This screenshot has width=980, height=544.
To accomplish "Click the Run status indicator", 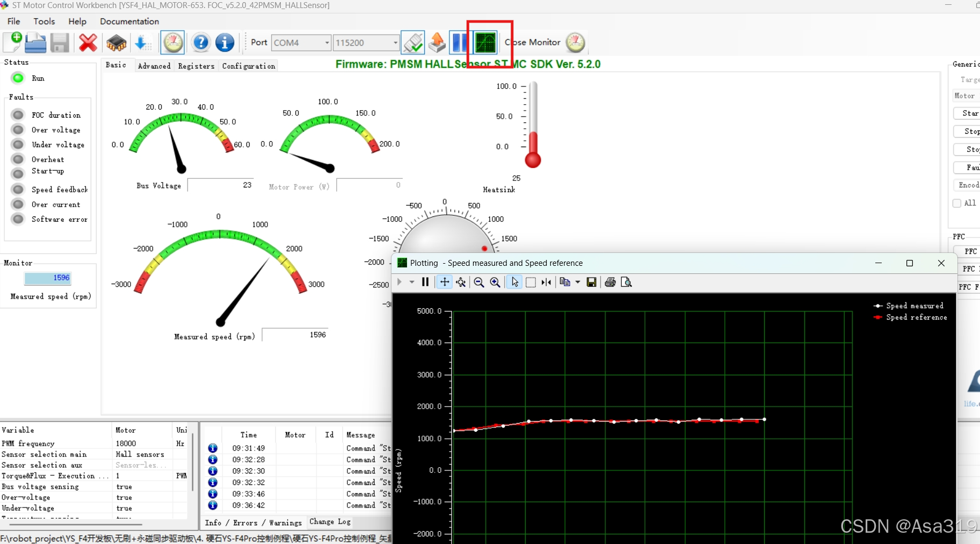I will click(x=18, y=78).
